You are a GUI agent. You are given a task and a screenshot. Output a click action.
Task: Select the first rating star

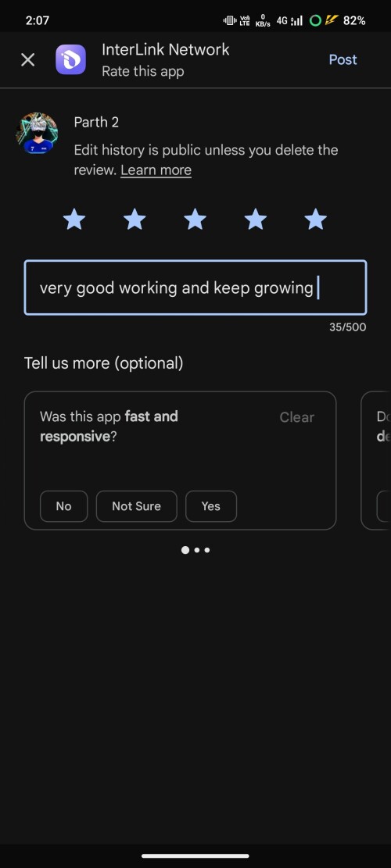click(x=74, y=220)
